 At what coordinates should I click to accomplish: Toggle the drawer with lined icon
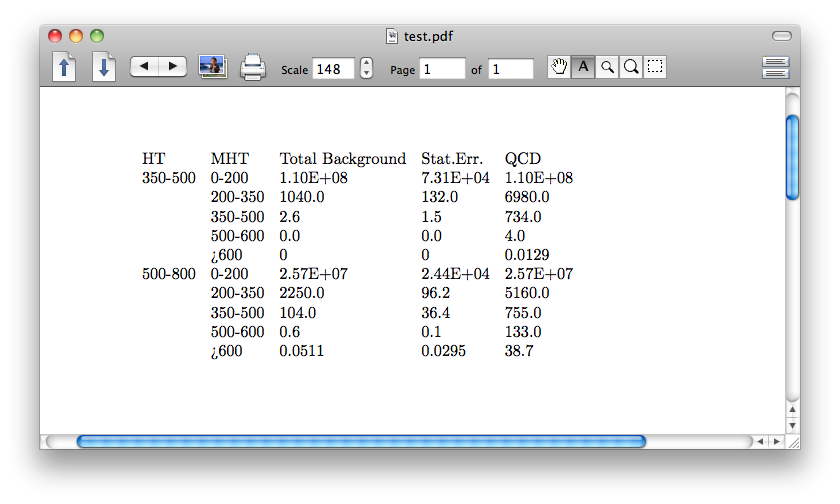pos(775,67)
